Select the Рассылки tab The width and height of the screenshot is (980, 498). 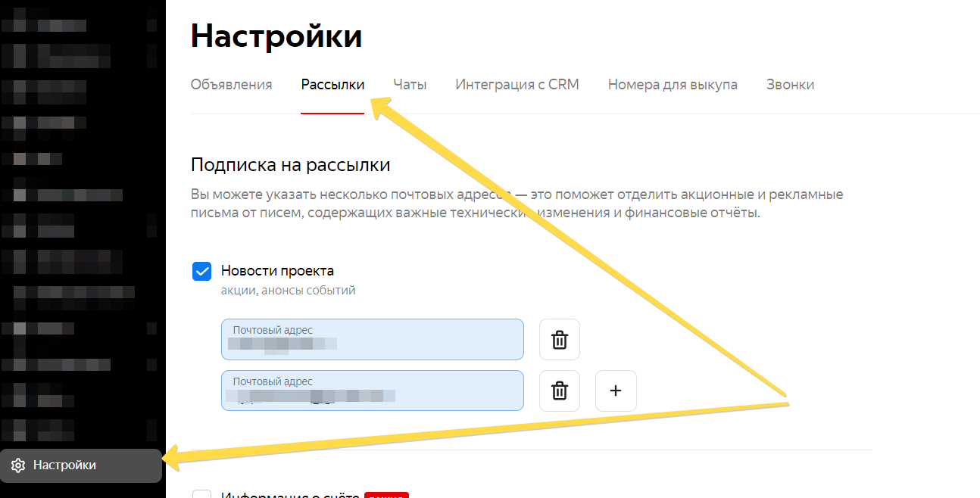332,85
